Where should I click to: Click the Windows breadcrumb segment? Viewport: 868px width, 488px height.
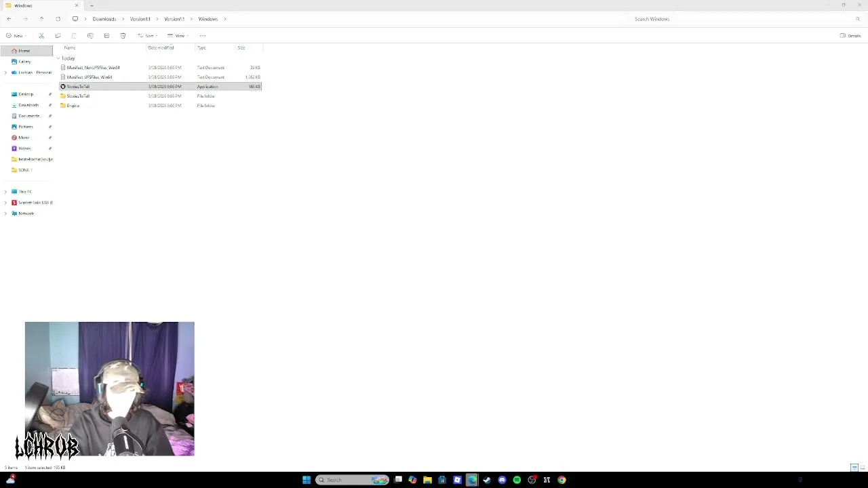click(208, 19)
